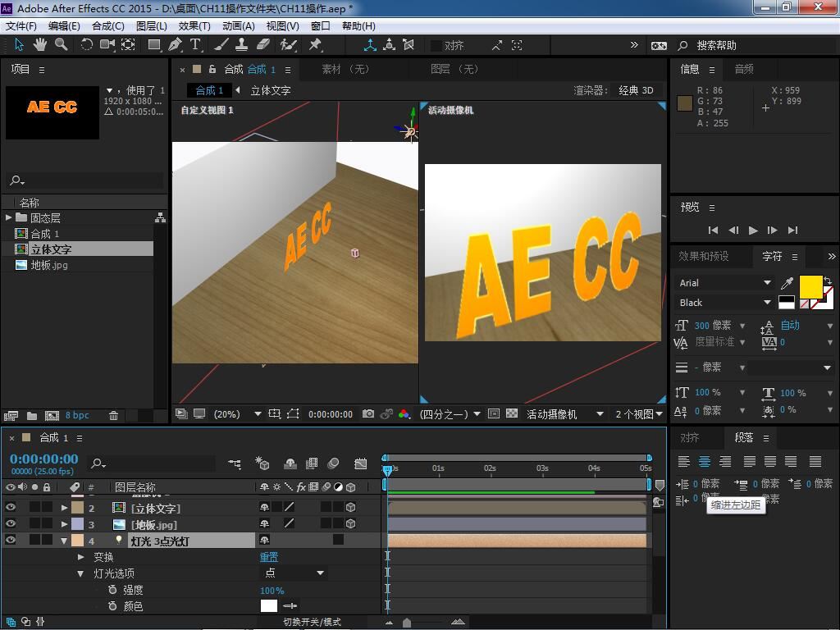Select the Pan Behind anchor point tool
This screenshot has width=840, height=630.
[x=129, y=45]
